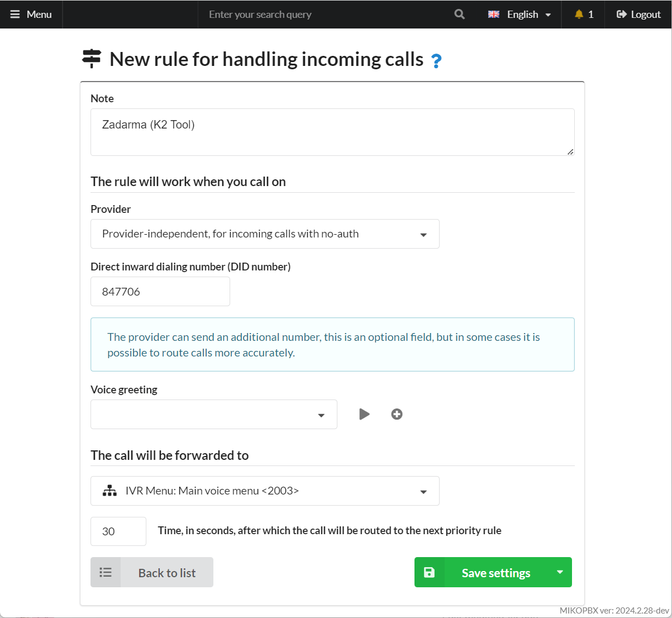
Task: Open notifications bell icon
Action: click(579, 15)
